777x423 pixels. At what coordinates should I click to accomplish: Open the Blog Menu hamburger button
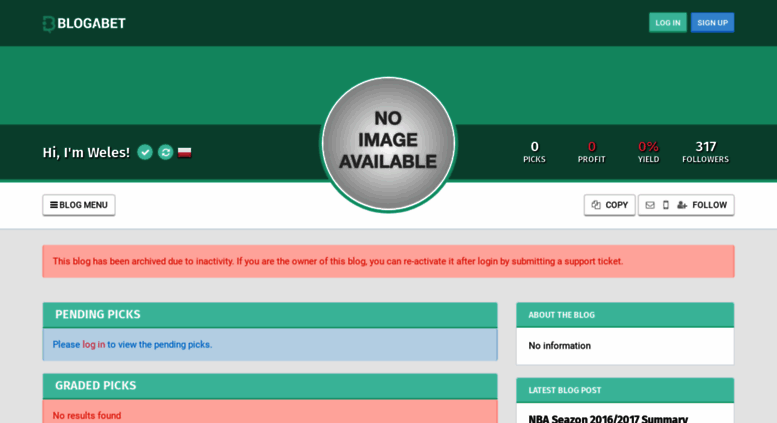click(79, 205)
